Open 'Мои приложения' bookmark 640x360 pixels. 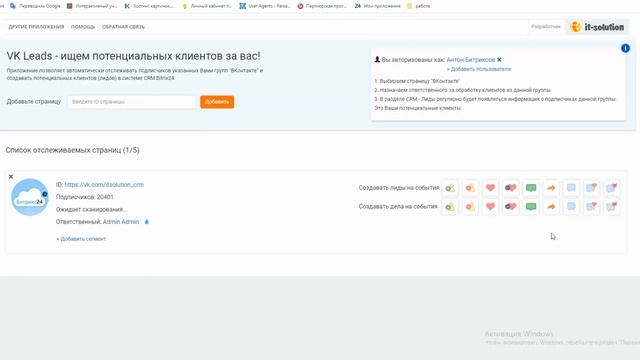[378, 6]
